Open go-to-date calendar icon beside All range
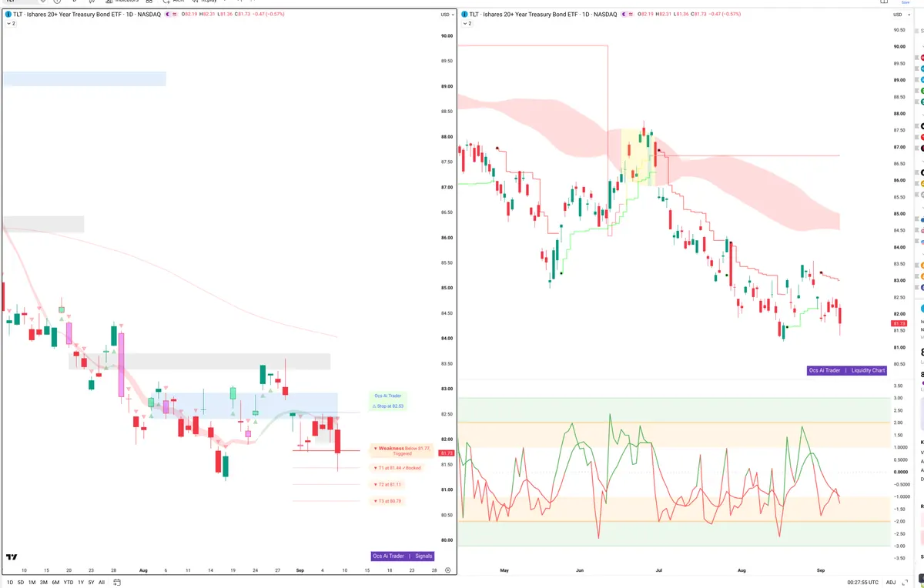This screenshot has width=924, height=588. (x=116, y=582)
